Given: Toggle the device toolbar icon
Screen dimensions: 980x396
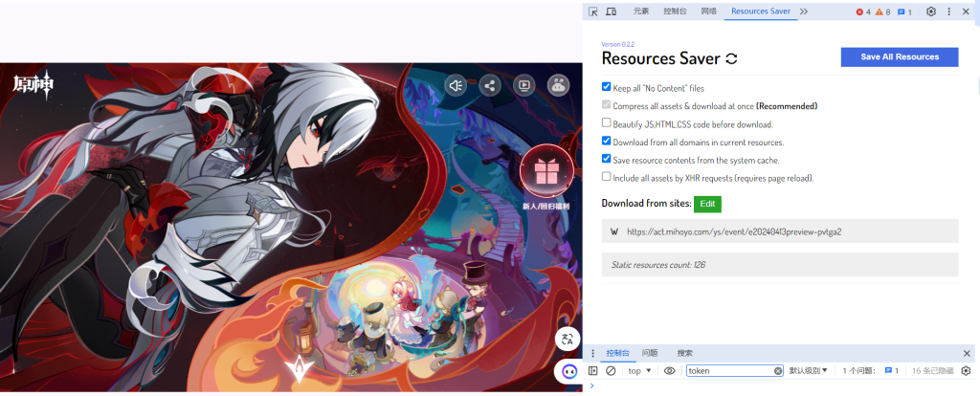Looking at the screenshot, I should 612,11.
